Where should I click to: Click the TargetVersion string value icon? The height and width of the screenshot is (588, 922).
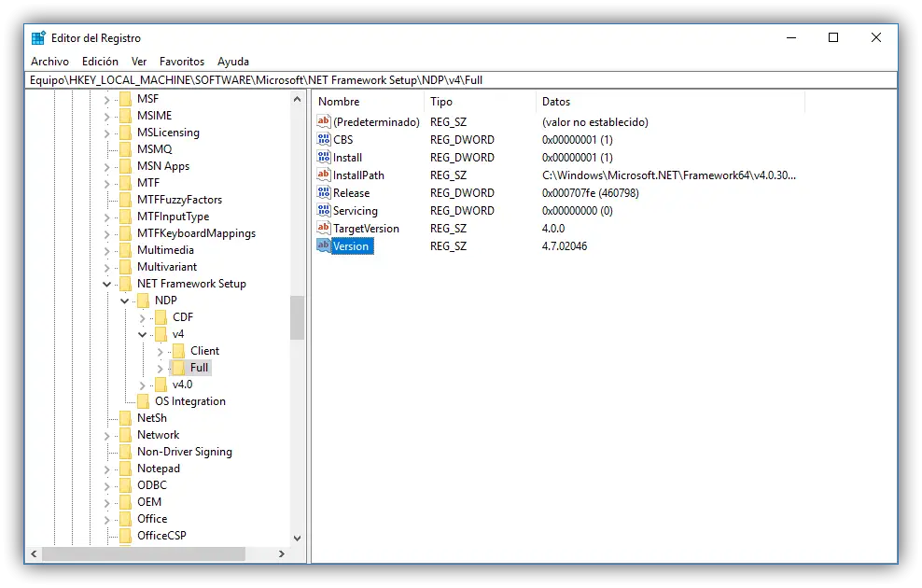coord(324,228)
